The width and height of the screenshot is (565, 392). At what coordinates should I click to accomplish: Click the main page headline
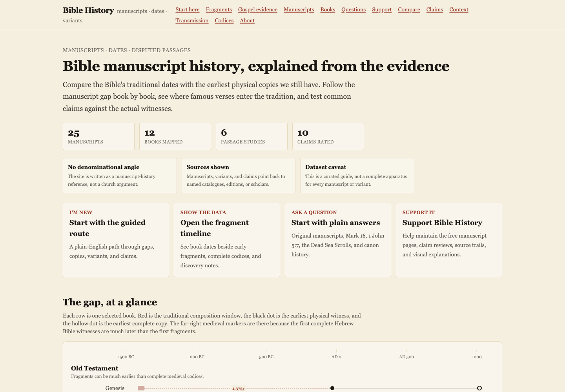coord(256,66)
